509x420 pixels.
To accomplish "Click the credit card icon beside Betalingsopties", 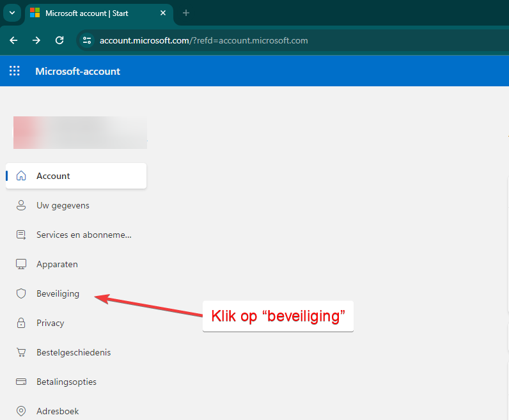I will coord(21,382).
